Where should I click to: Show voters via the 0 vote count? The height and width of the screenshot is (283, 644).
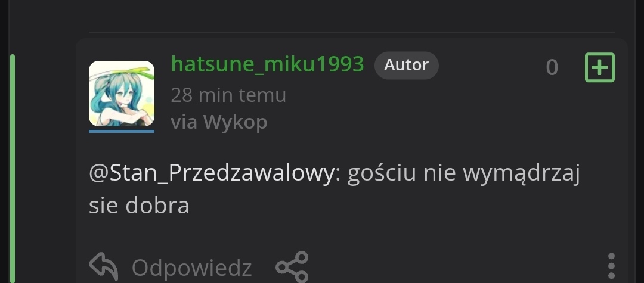click(x=552, y=68)
